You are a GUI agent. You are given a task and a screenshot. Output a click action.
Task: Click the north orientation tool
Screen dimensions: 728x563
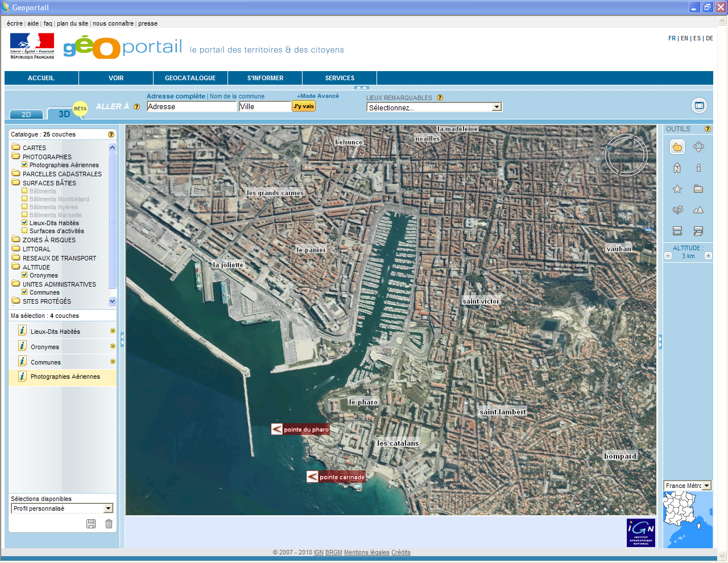pos(677,168)
